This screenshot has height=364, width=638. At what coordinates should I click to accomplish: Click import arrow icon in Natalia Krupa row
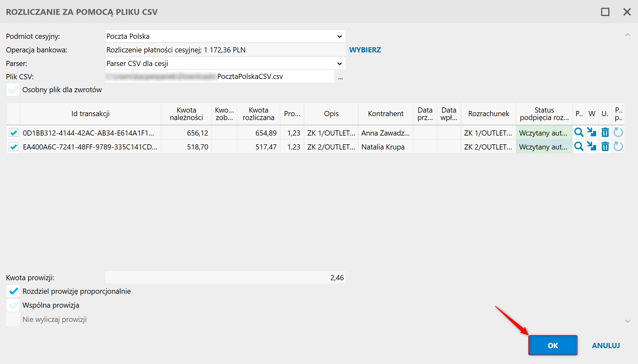point(592,147)
